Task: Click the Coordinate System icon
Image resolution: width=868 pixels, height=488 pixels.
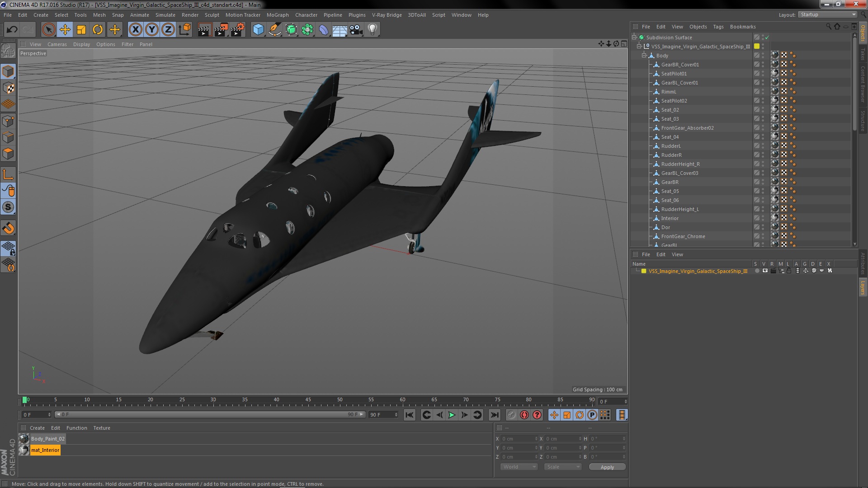Action: click(185, 30)
